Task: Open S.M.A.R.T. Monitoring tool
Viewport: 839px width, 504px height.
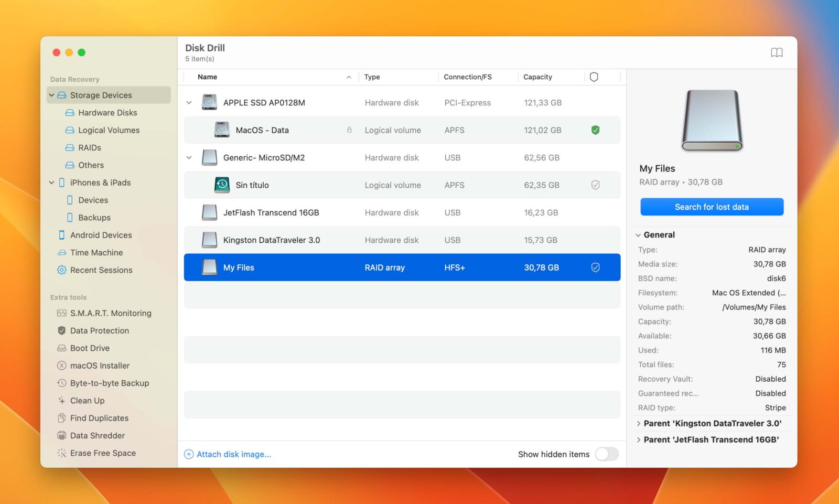Action: coord(111,313)
